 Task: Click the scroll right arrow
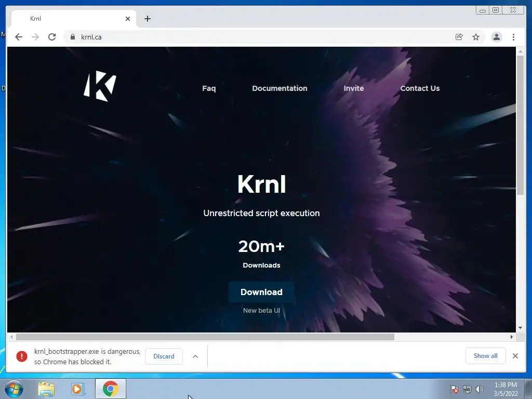click(512, 337)
